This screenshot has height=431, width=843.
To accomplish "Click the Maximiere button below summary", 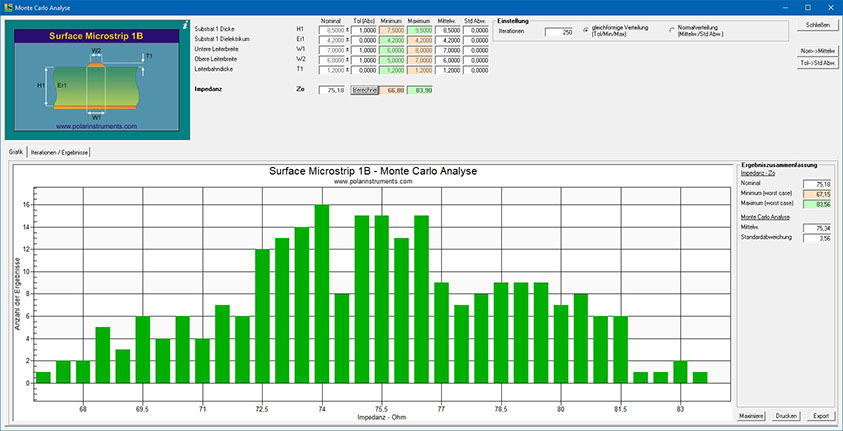I will point(751,414).
